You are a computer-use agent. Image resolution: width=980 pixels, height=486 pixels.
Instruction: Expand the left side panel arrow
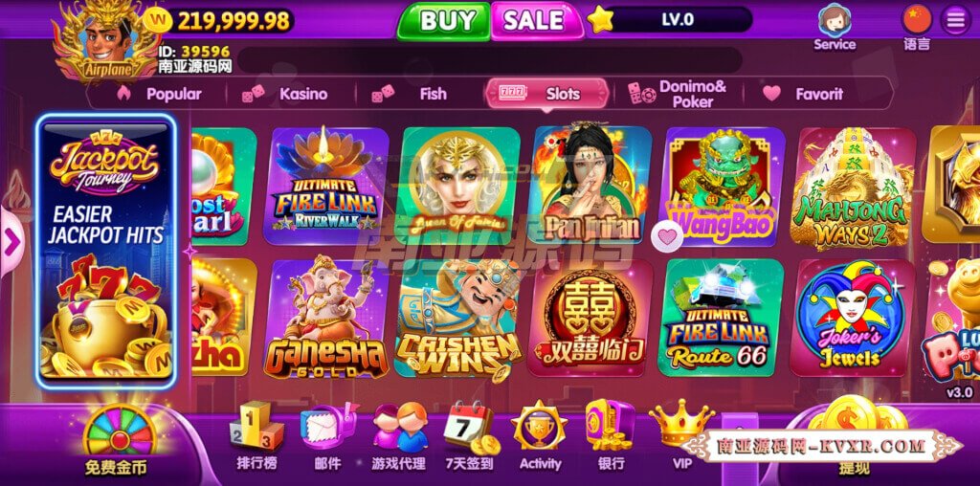(x=11, y=242)
